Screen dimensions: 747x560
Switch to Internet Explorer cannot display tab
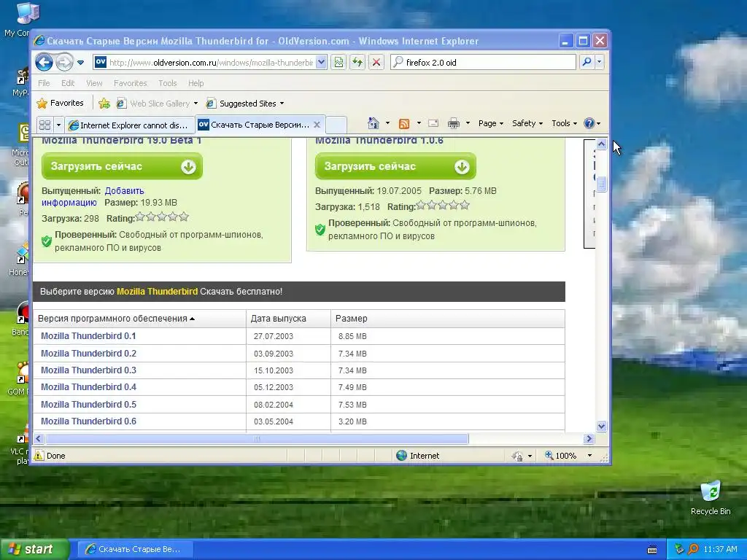[129, 125]
